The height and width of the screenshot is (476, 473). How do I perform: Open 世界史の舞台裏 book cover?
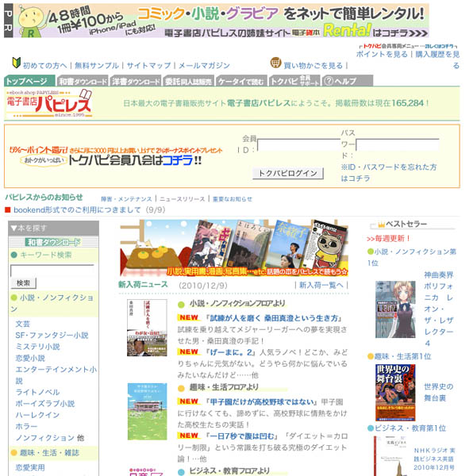tap(395, 393)
